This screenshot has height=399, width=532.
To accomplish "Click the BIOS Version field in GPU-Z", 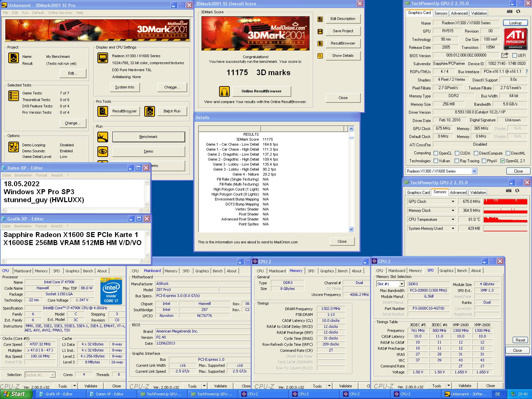I will click(466, 55).
